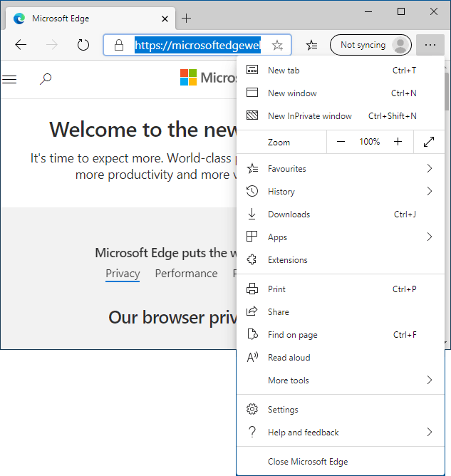Click the Apps grid icon
Viewport: 451px width, 476px height.
tap(252, 237)
